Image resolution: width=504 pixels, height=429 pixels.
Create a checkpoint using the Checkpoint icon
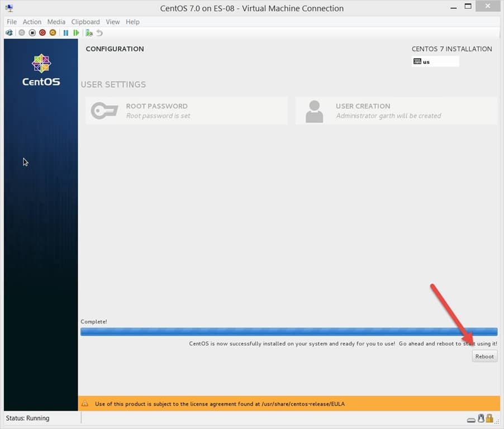coord(88,32)
